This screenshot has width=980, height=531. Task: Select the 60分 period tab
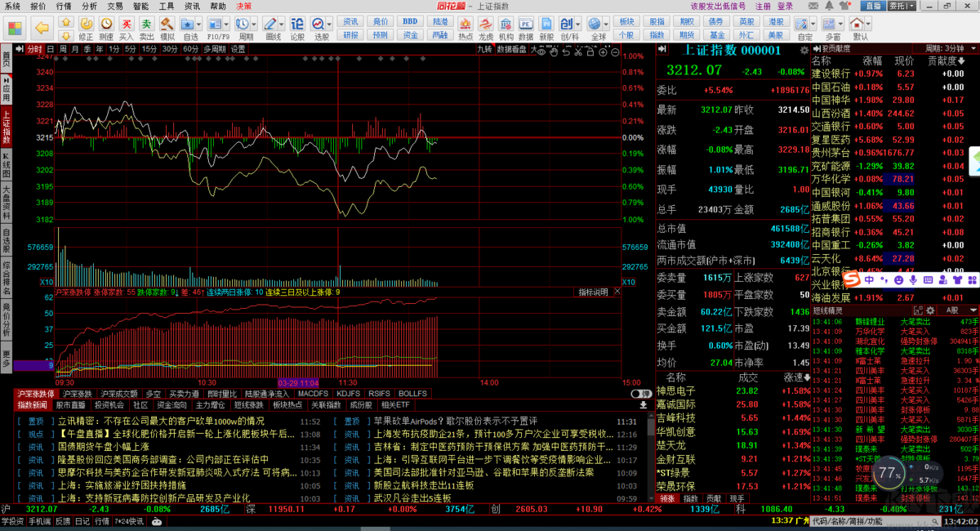pos(190,49)
